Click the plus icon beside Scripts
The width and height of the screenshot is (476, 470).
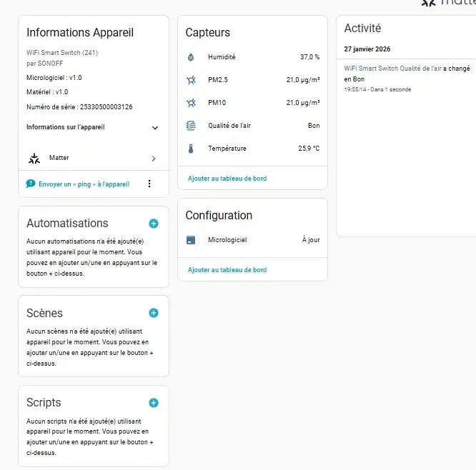coord(154,403)
